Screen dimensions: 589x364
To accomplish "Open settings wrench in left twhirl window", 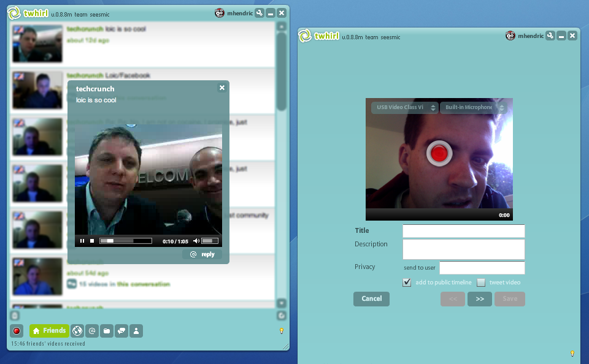I will tap(260, 13).
